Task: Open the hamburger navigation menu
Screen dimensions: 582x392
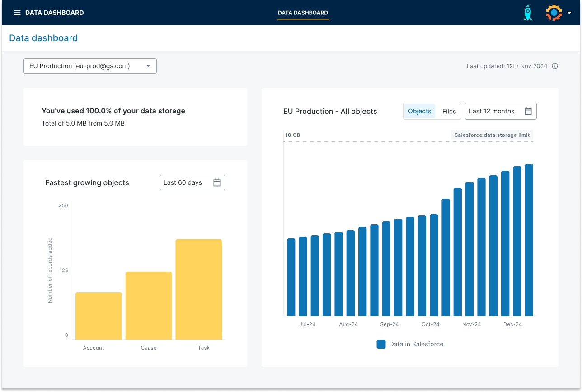Action: coord(17,13)
